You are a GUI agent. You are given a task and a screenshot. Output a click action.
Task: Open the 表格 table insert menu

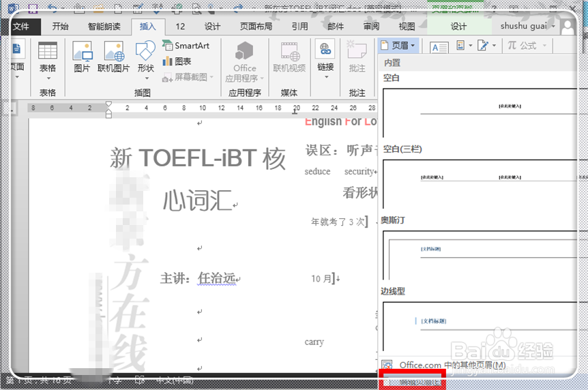point(48,61)
